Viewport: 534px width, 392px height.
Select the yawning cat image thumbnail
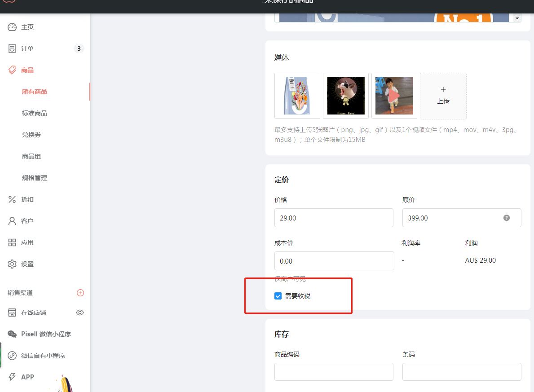coord(346,96)
